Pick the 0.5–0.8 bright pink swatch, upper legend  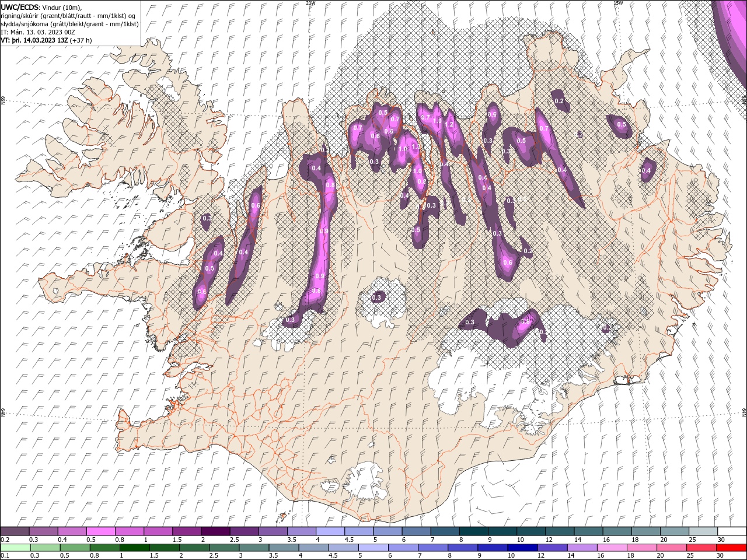tap(100, 531)
